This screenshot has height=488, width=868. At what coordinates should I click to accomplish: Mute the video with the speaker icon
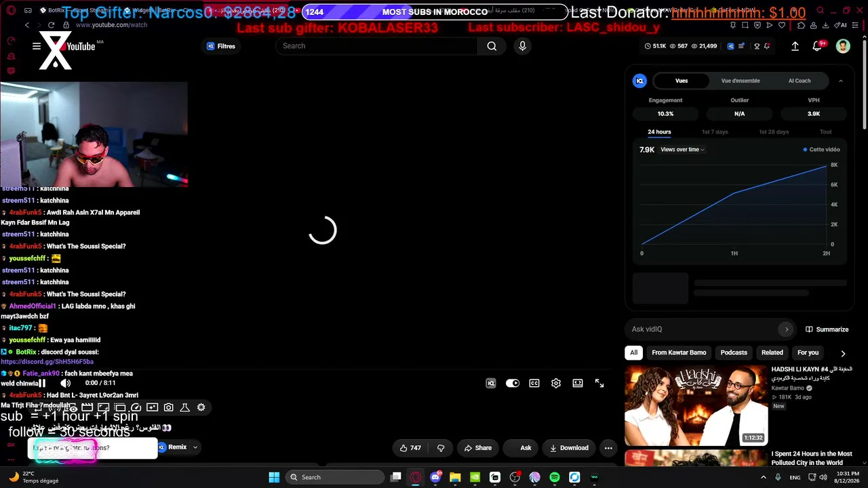65,384
